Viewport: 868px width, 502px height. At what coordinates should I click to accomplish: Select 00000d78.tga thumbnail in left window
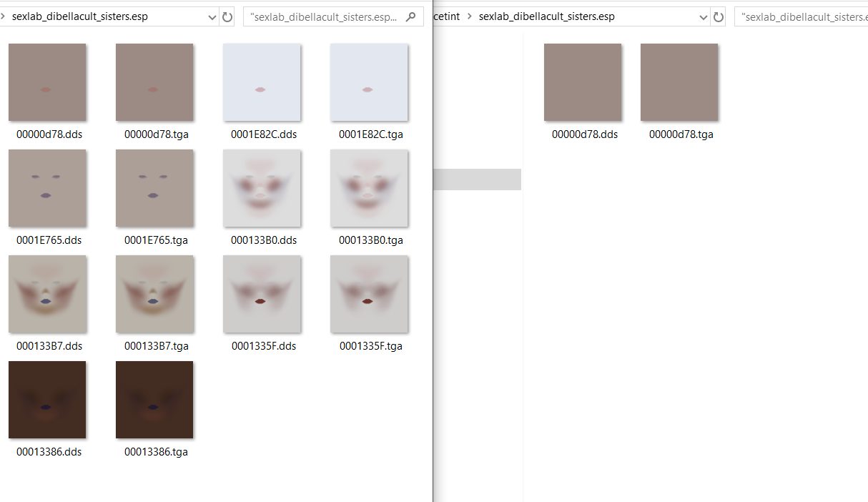point(154,82)
